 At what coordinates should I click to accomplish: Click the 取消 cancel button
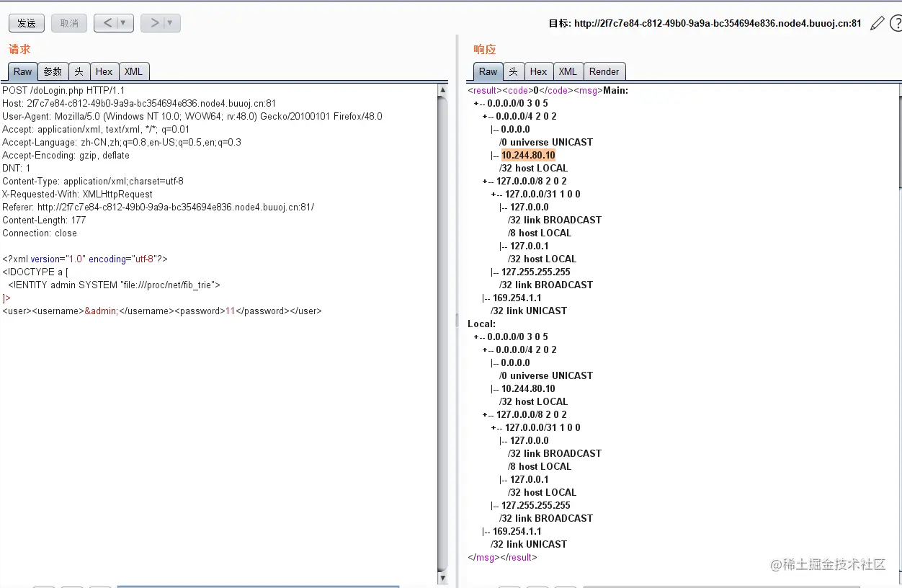click(x=69, y=23)
